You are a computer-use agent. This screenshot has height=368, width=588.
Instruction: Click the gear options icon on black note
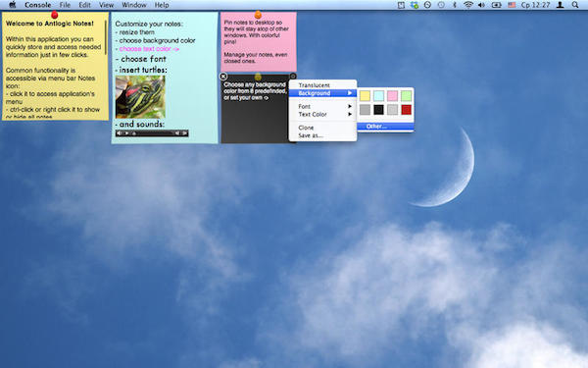pos(293,77)
